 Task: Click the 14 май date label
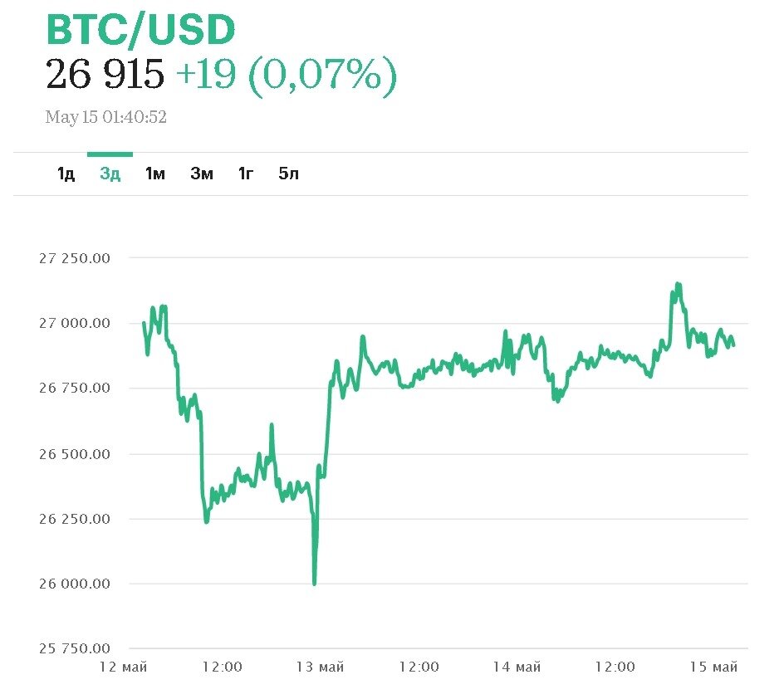coord(516,667)
